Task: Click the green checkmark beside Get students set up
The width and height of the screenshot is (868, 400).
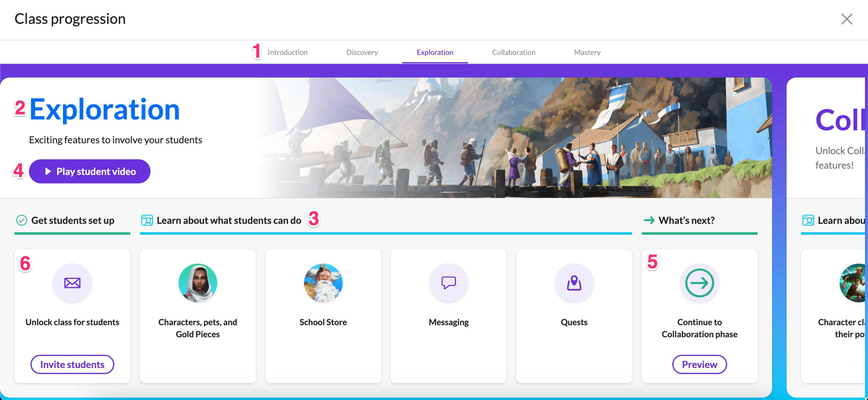Action: pyautogui.click(x=22, y=221)
